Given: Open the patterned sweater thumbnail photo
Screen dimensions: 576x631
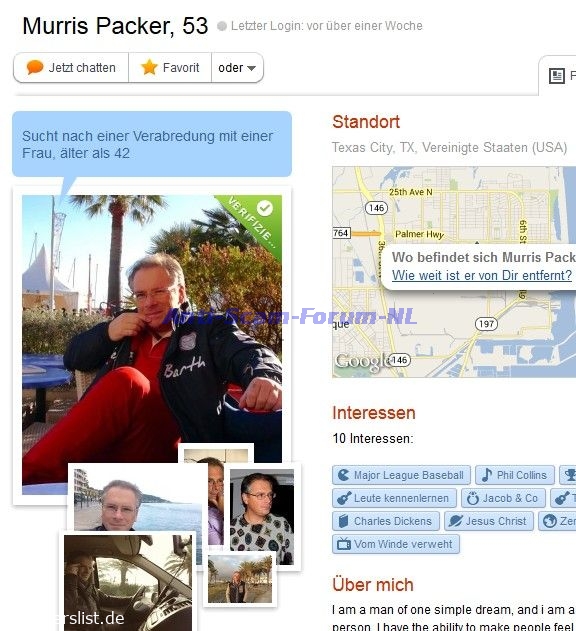Looking at the screenshot, I should pyautogui.click(x=262, y=516).
